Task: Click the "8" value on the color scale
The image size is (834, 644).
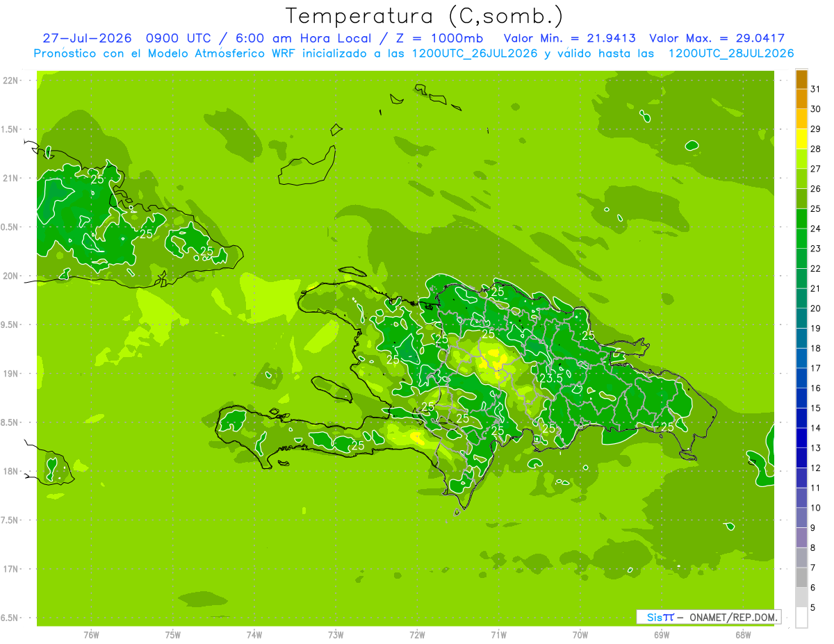Action: coord(813,548)
